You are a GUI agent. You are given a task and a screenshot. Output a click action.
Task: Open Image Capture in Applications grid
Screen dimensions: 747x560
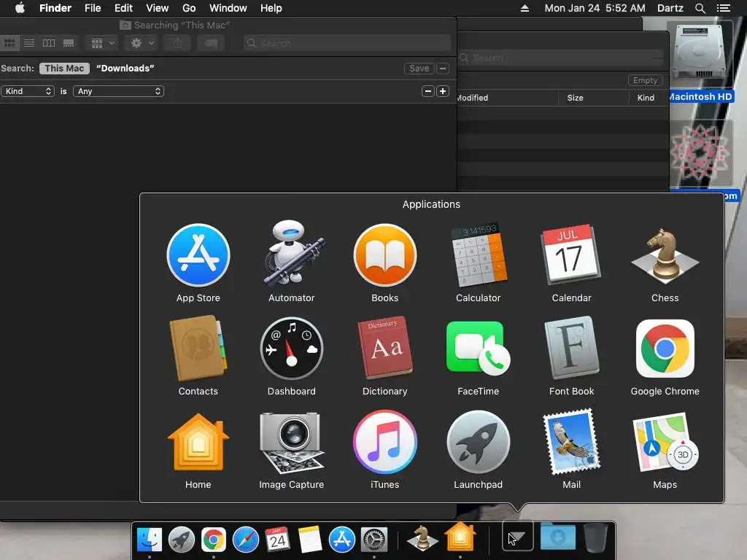pyautogui.click(x=292, y=443)
